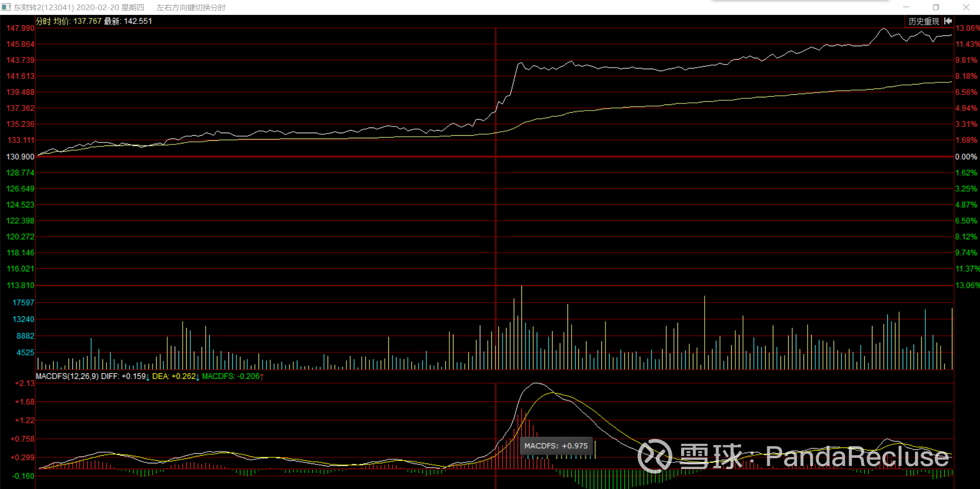Click the 0.00% right axis label

click(966, 157)
